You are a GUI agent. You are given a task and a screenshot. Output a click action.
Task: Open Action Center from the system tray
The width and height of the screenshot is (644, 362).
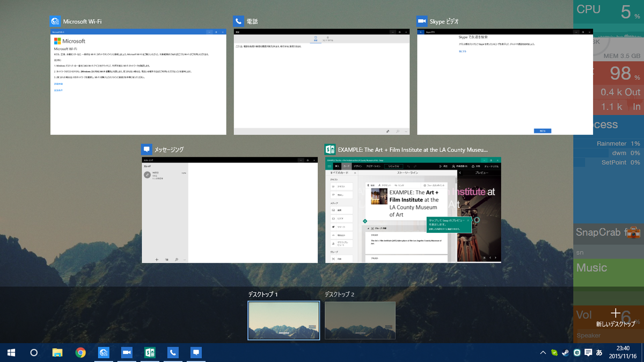pyautogui.click(x=588, y=352)
